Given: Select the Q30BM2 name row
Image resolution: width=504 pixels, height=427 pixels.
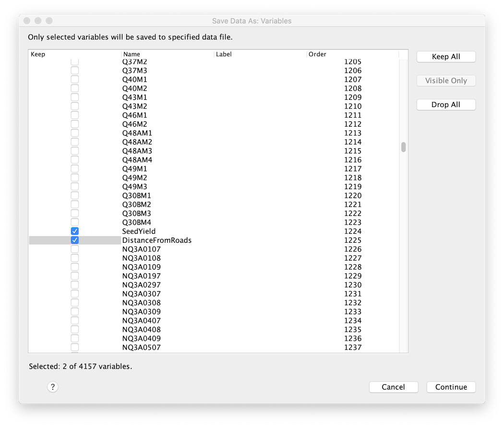Looking at the screenshot, I should tap(137, 205).
